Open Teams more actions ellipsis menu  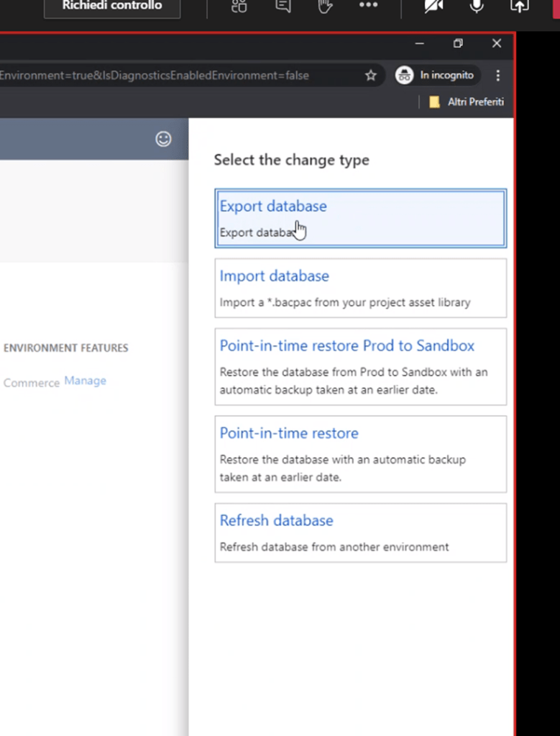pyautogui.click(x=368, y=6)
